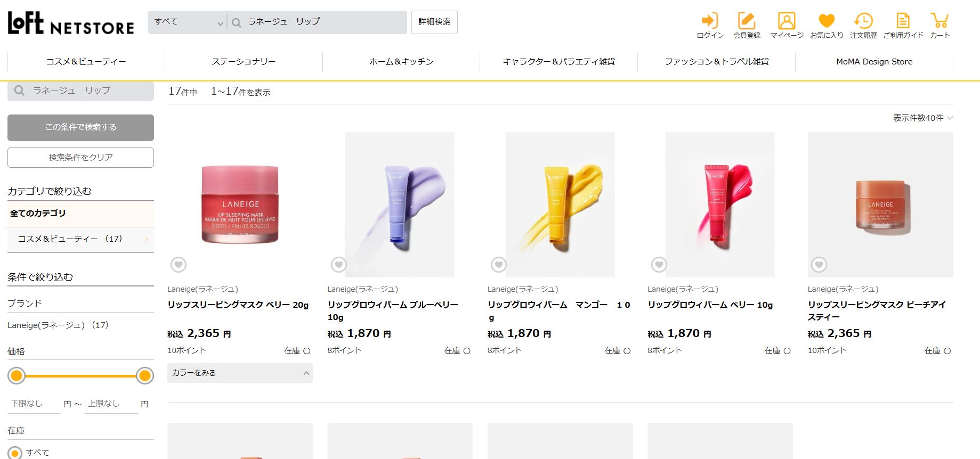
Task: Click the 詳細検索 advanced search button
Action: point(434,22)
